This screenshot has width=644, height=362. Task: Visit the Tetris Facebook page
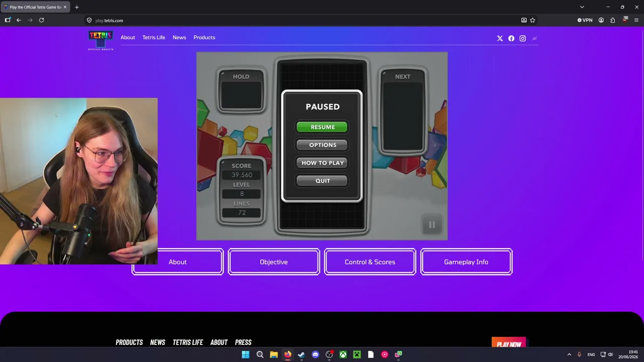(511, 38)
